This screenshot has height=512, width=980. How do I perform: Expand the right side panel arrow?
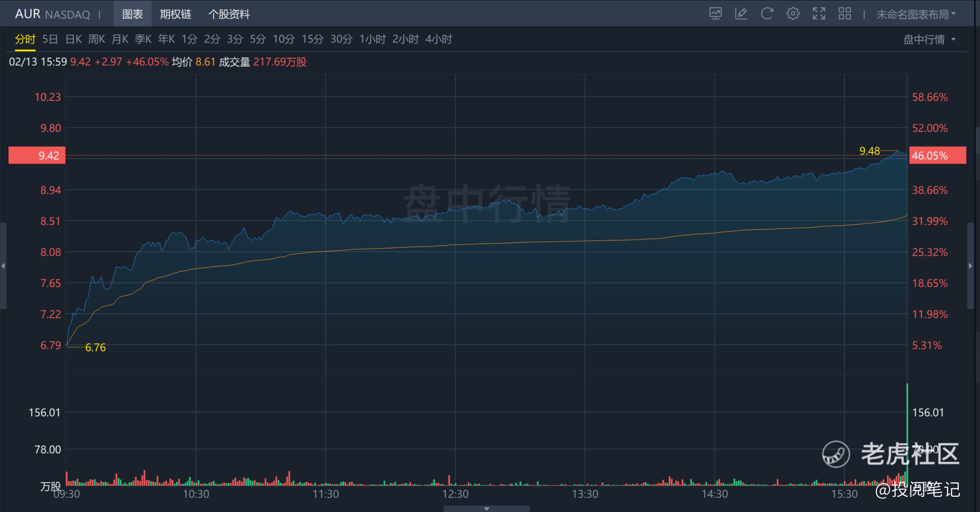(x=970, y=266)
